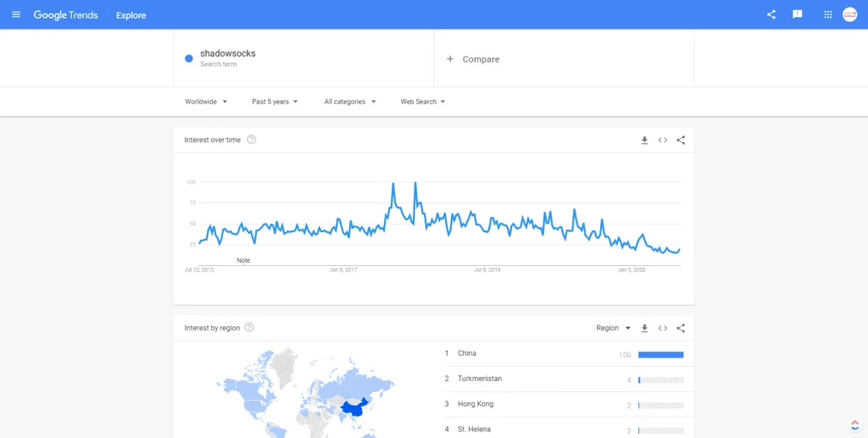This screenshot has width=868, height=438.
Task: Open the account profile avatar
Action: (849, 14)
